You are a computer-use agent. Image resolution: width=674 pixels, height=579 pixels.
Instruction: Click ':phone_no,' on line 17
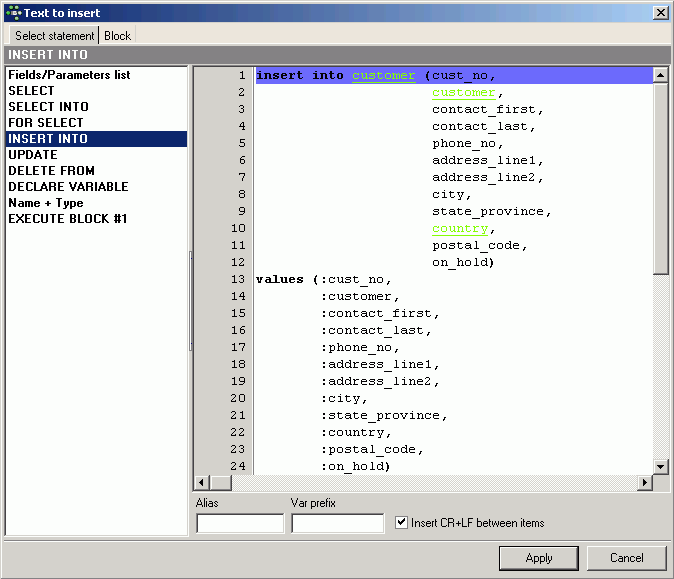(360, 347)
